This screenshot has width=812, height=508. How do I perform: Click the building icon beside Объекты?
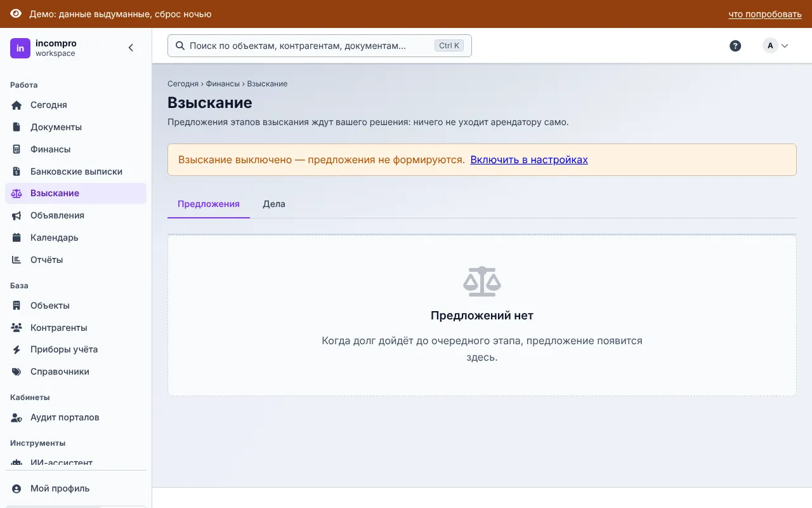pyautogui.click(x=17, y=305)
